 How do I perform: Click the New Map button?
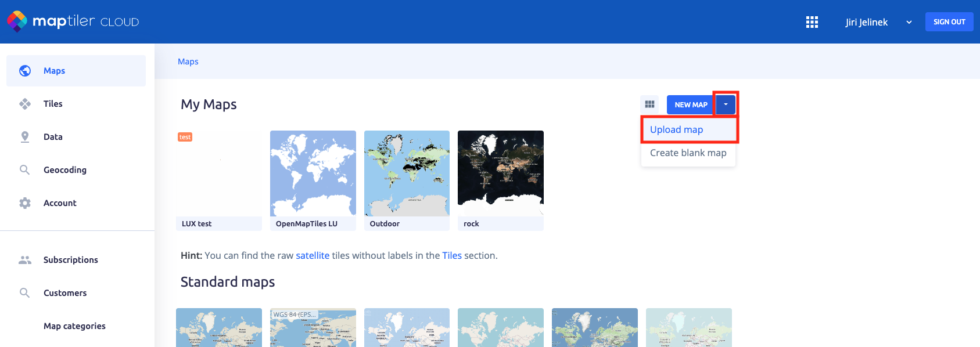pyautogui.click(x=690, y=104)
